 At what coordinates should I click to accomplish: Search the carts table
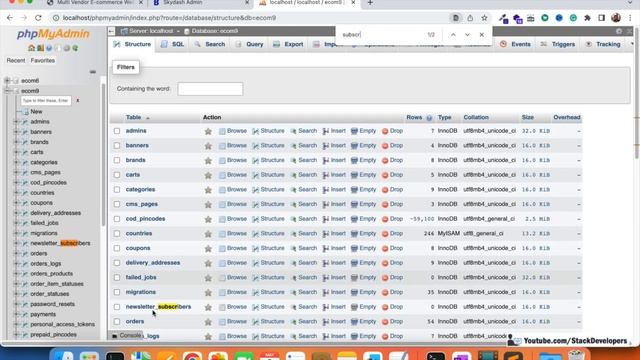pos(303,175)
